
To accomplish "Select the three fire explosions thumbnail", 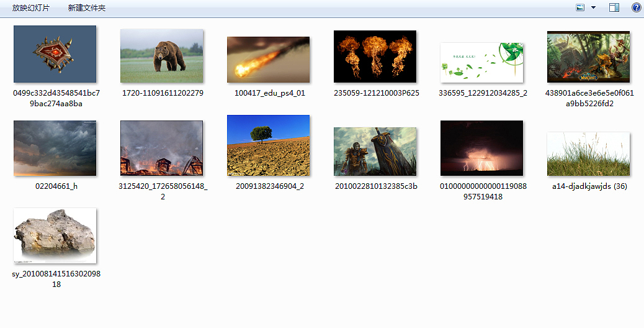I will click(x=375, y=57).
